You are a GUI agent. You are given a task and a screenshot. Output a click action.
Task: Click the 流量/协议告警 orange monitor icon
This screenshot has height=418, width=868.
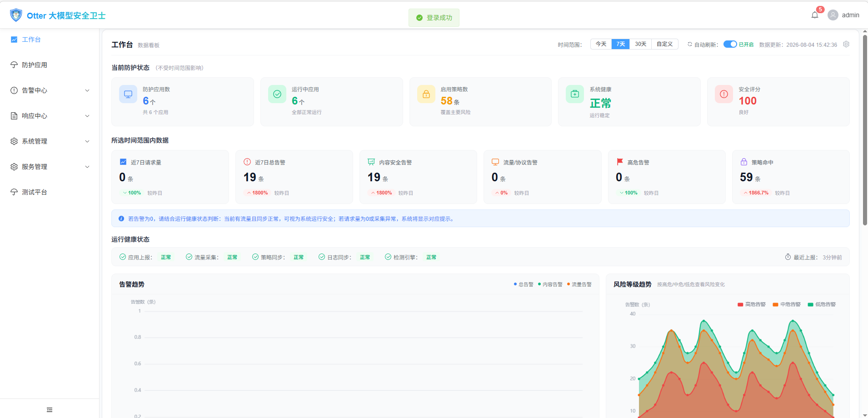click(495, 162)
